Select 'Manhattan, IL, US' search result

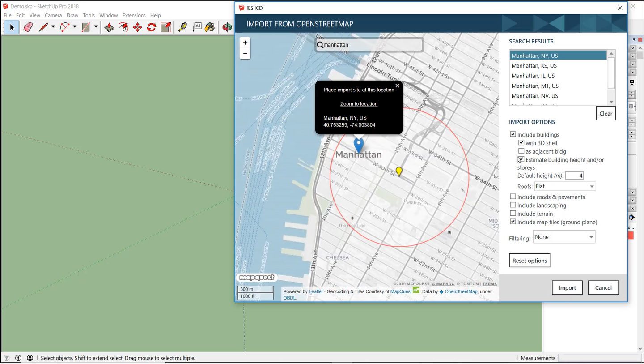coord(558,76)
